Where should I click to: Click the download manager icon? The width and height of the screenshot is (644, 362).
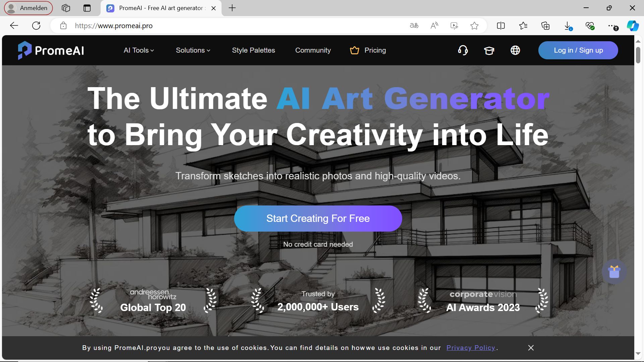(569, 25)
